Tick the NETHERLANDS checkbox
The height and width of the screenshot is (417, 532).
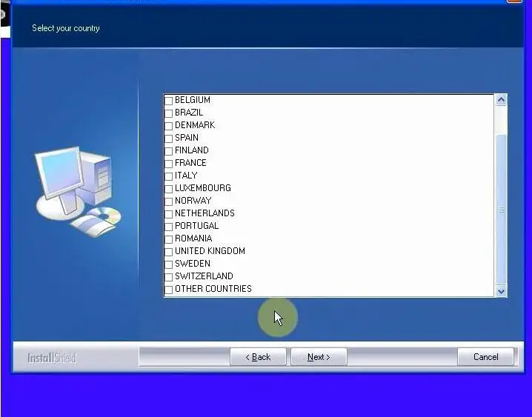pyautogui.click(x=169, y=214)
